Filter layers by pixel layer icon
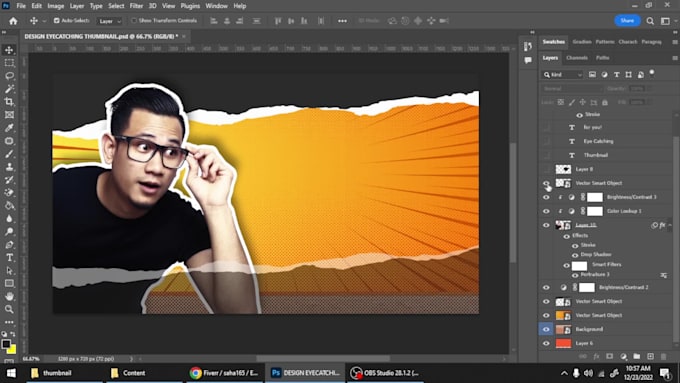 [x=592, y=75]
